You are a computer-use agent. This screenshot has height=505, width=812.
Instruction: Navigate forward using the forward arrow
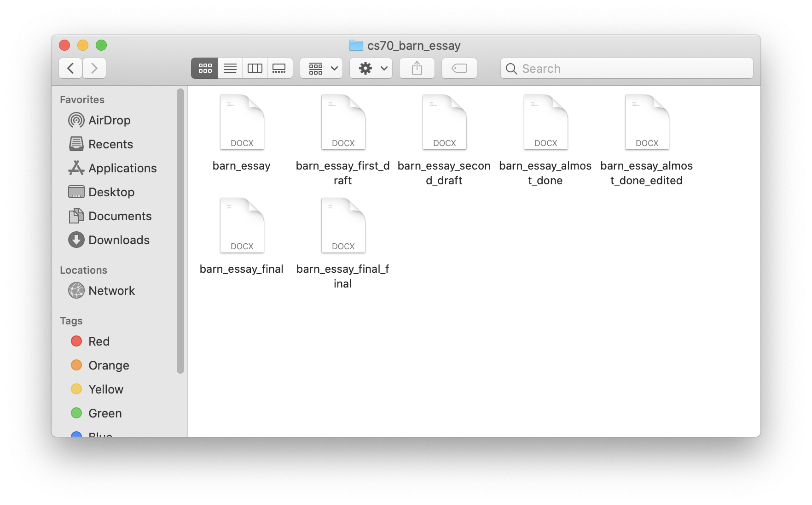coord(94,68)
